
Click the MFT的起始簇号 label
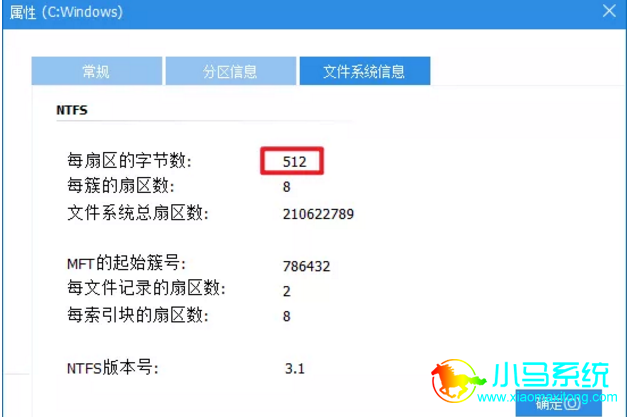(x=126, y=263)
